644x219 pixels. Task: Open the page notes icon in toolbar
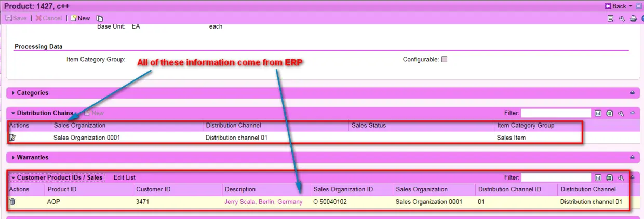click(611, 18)
